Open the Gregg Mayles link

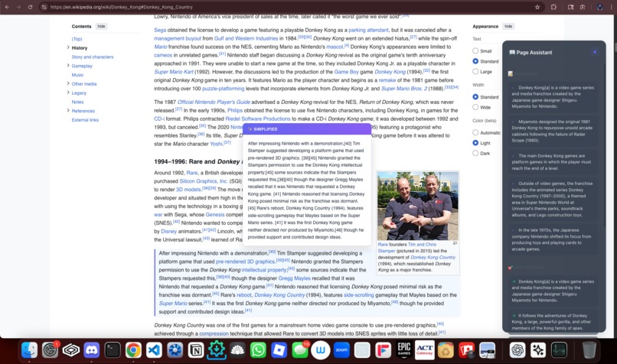tap(294, 278)
